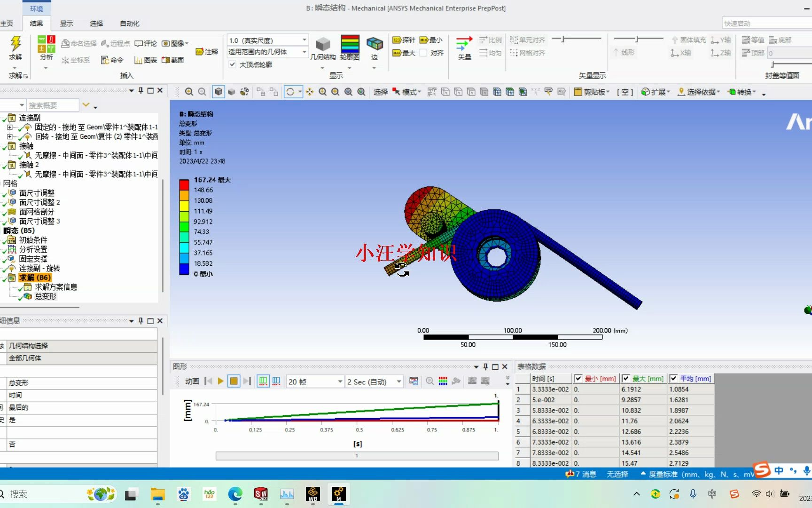Toggle Large Vertex Contours (大顶点轮廓) checkbox

point(232,64)
